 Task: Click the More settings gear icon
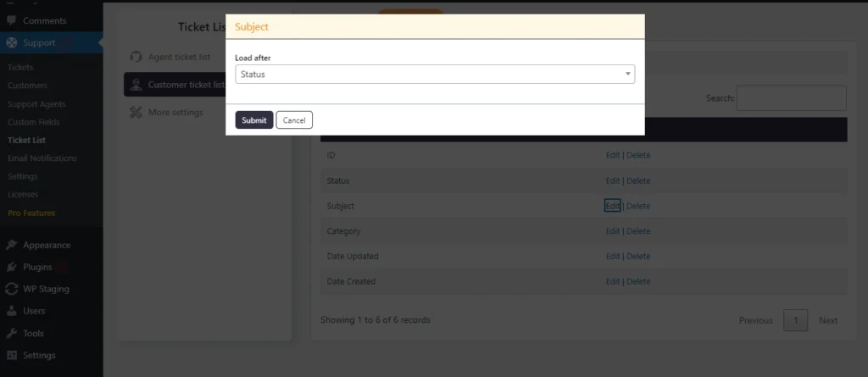136,113
